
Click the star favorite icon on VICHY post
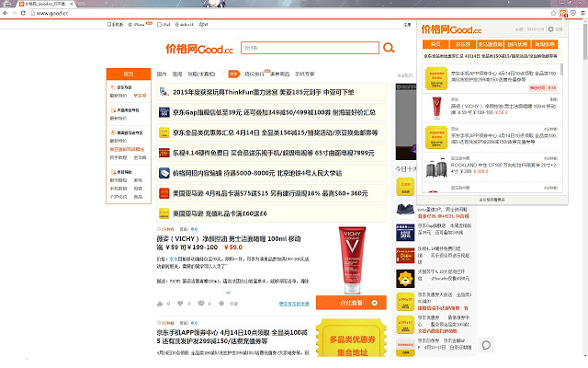(x=221, y=304)
